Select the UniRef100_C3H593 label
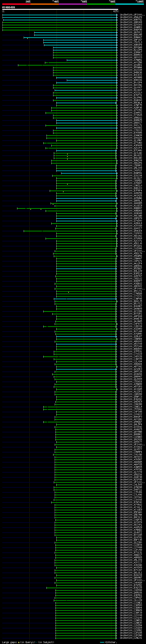The width and height of the screenshot is (146, 644). [x=131, y=605]
